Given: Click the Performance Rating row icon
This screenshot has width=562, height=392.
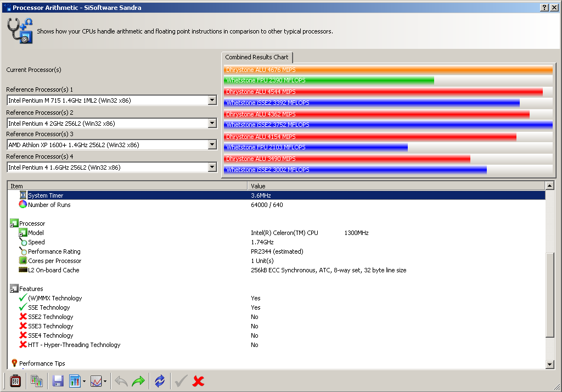Looking at the screenshot, I should point(23,251).
